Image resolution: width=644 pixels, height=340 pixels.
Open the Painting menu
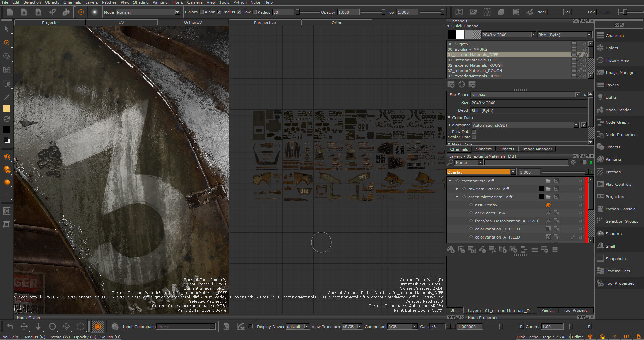(160, 2)
